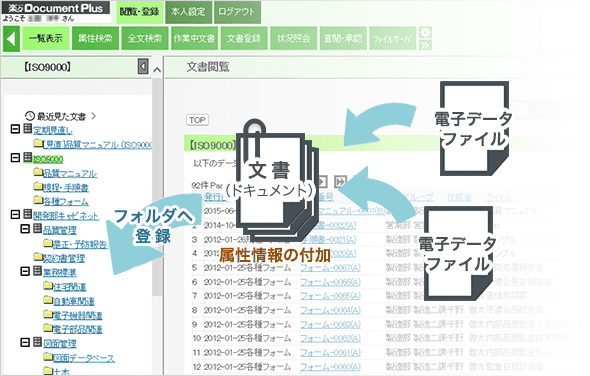Open 属性検索 in the toolbar

point(95,38)
